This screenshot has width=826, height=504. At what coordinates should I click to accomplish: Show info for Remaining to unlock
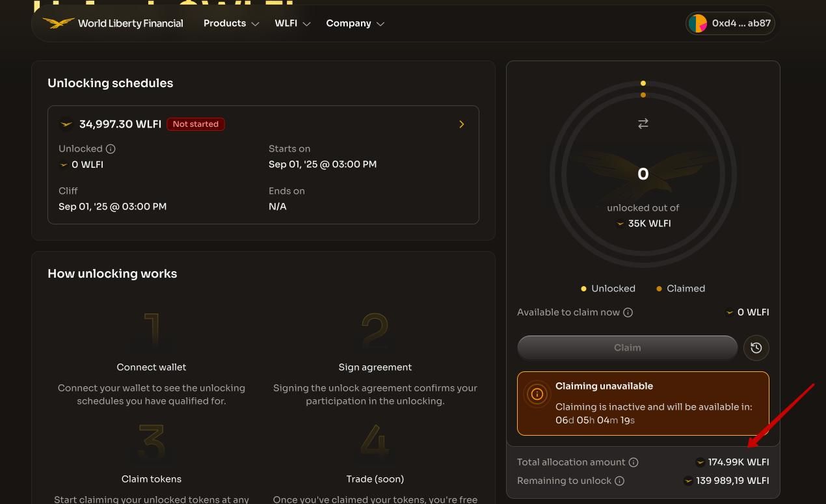(x=620, y=481)
